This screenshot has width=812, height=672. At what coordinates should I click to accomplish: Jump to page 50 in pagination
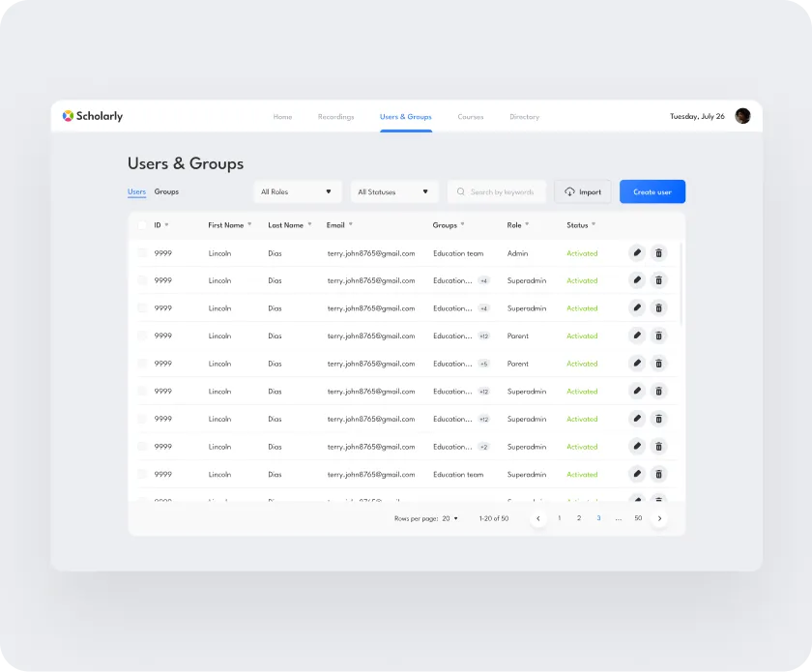638,518
